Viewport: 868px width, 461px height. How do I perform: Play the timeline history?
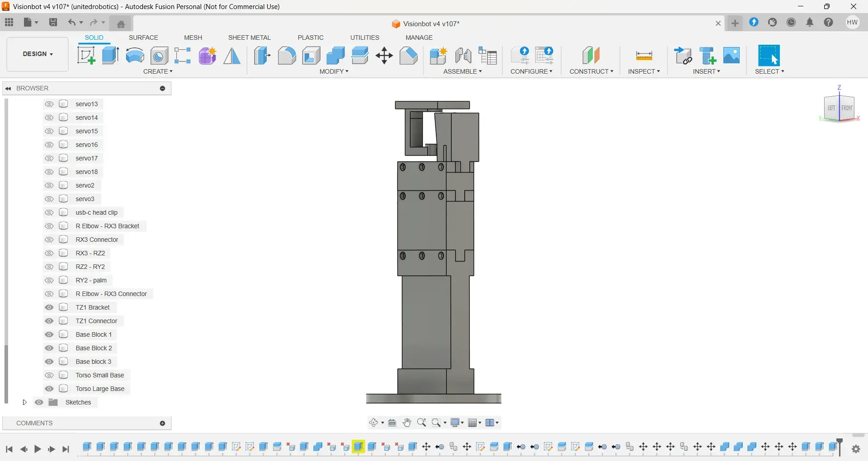(x=38, y=449)
